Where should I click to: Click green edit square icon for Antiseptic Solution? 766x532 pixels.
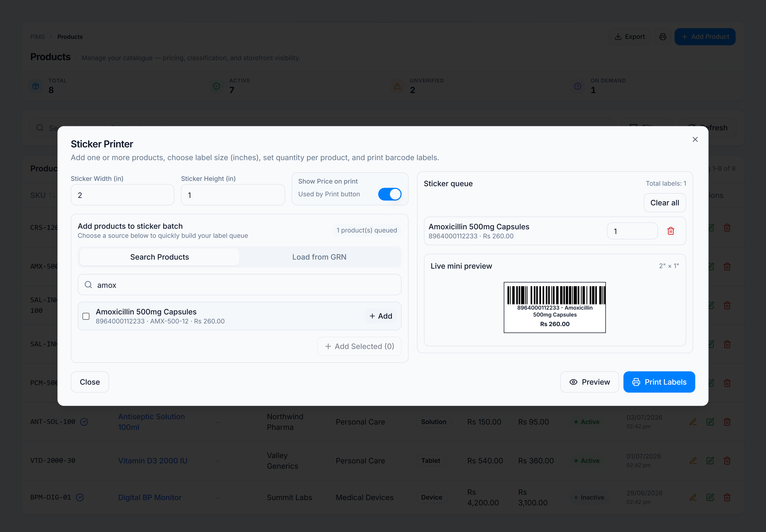click(710, 422)
